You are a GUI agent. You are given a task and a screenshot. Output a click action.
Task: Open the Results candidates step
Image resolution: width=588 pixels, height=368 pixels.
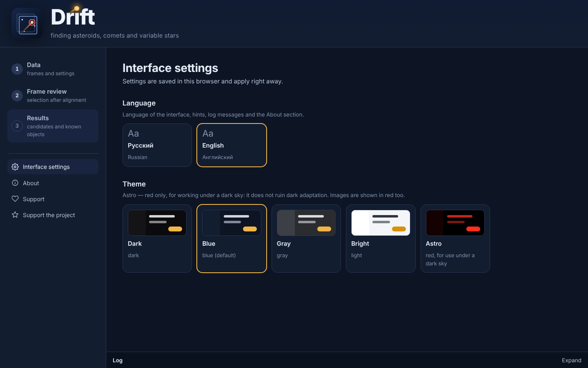pos(53,126)
